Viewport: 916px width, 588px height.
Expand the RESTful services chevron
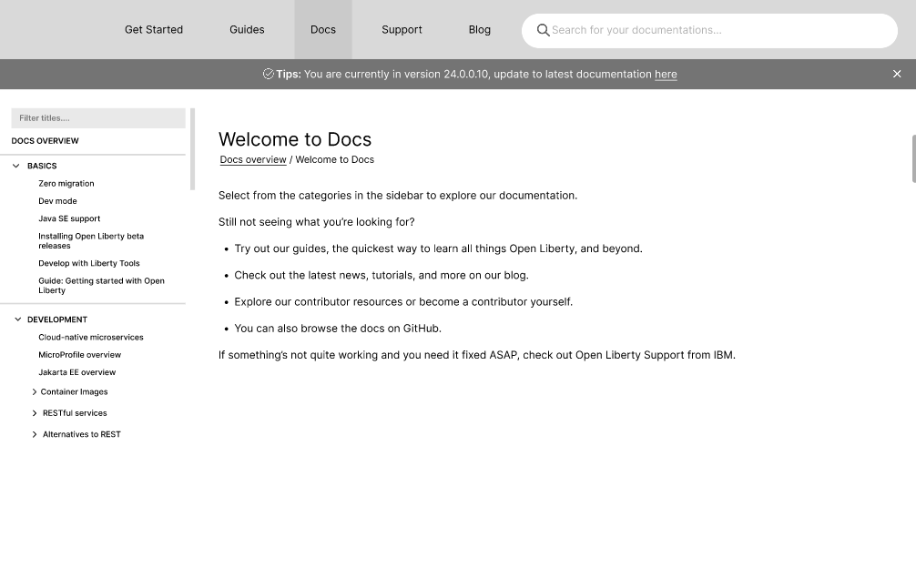(x=34, y=413)
